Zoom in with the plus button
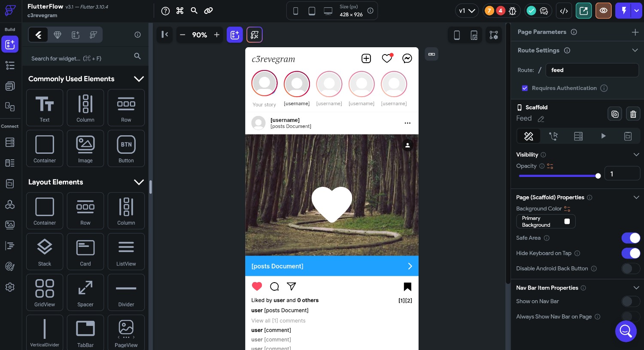The width and height of the screenshot is (644, 350). (217, 35)
